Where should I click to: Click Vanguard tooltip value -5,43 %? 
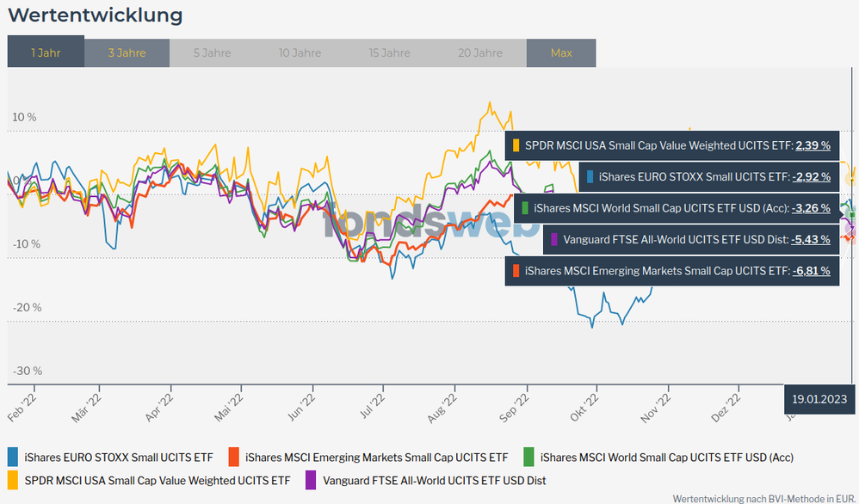click(x=813, y=239)
